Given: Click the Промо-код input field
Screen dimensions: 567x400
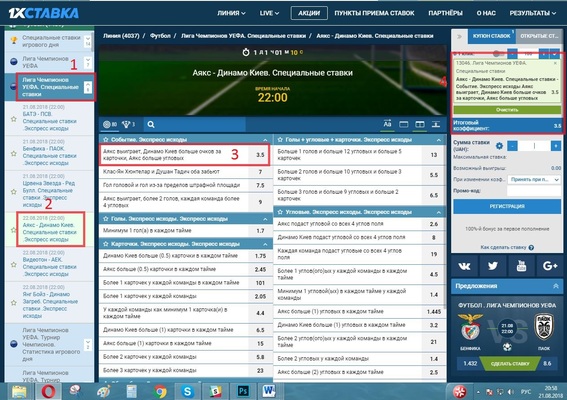Looking at the screenshot, I should point(534,191).
